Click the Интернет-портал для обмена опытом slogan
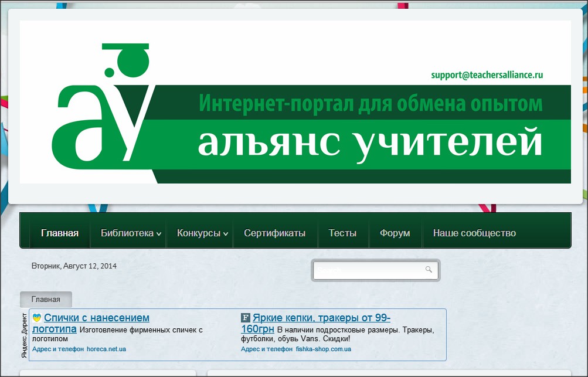The image size is (588, 377). click(371, 103)
